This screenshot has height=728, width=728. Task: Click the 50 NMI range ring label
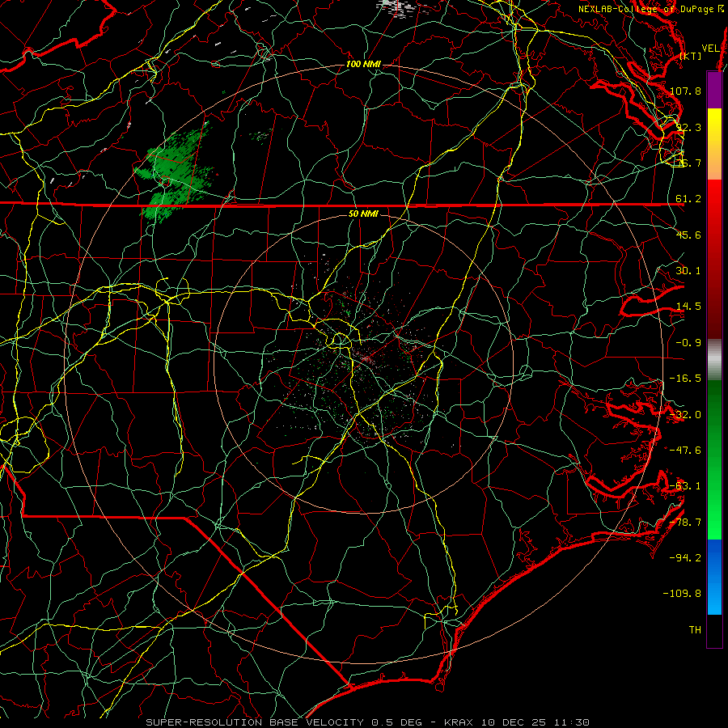point(363,214)
